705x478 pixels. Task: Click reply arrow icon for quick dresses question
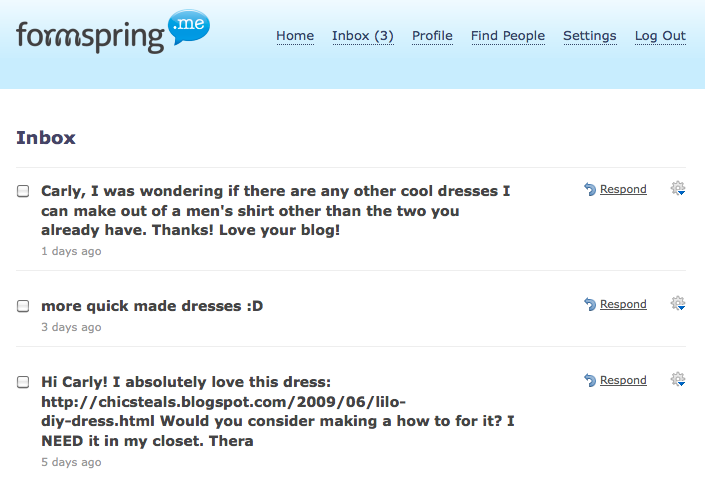point(590,304)
